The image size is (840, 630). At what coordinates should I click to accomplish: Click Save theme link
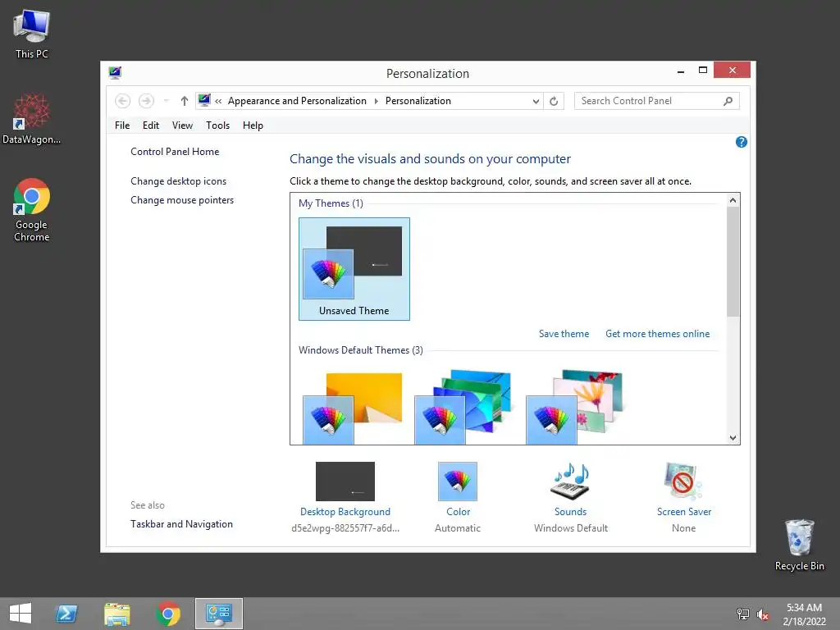(564, 334)
